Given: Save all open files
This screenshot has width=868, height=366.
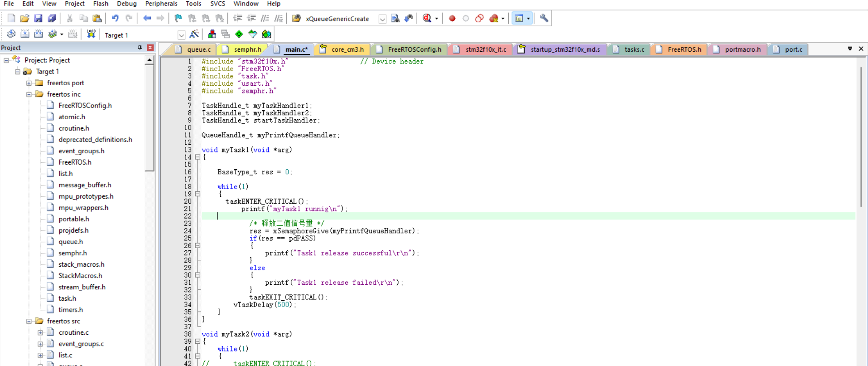Looking at the screenshot, I should (52, 19).
